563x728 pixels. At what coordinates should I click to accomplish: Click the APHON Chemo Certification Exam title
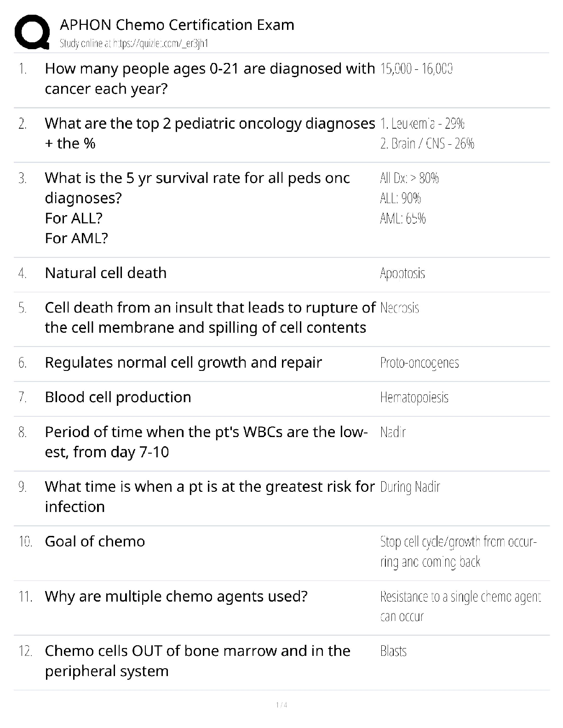177,25
